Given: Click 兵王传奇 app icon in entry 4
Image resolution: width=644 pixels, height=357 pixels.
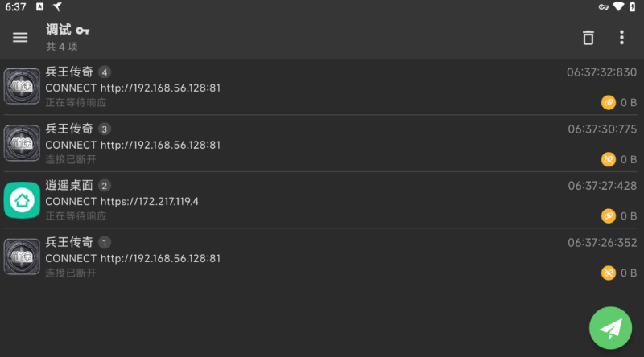Looking at the screenshot, I should click(22, 86).
